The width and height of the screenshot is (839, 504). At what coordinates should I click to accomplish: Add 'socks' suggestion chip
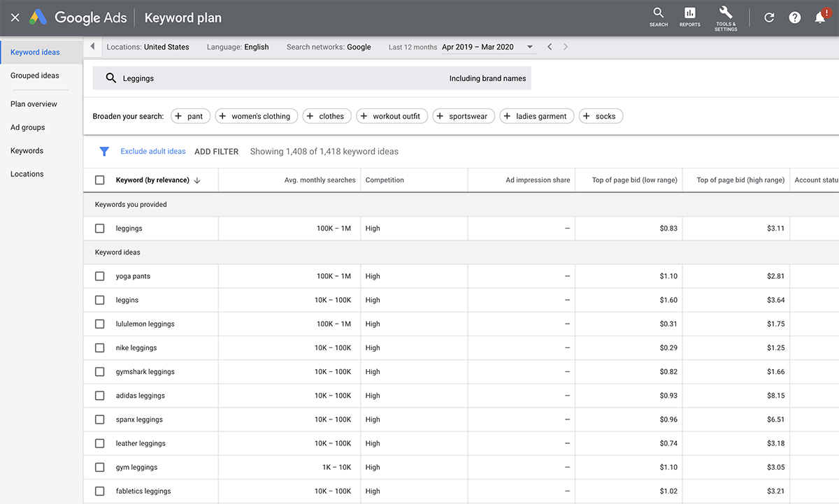tap(601, 116)
